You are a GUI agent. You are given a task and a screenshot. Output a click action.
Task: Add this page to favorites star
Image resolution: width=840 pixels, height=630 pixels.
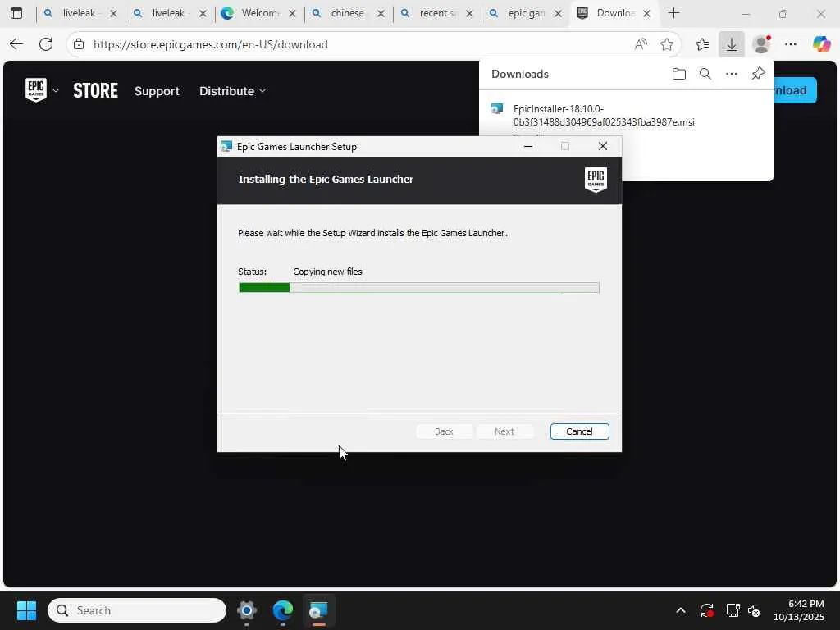[666, 44]
